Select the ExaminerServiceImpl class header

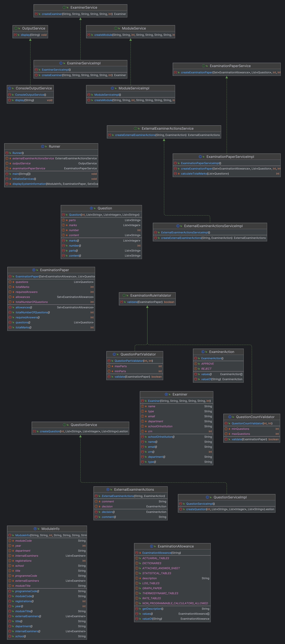point(84,63)
